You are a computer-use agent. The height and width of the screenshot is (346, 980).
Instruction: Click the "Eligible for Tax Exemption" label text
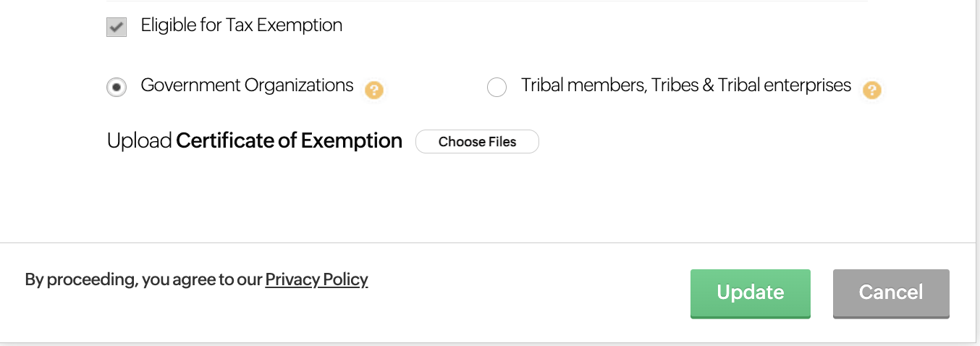(x=241, y=25)
